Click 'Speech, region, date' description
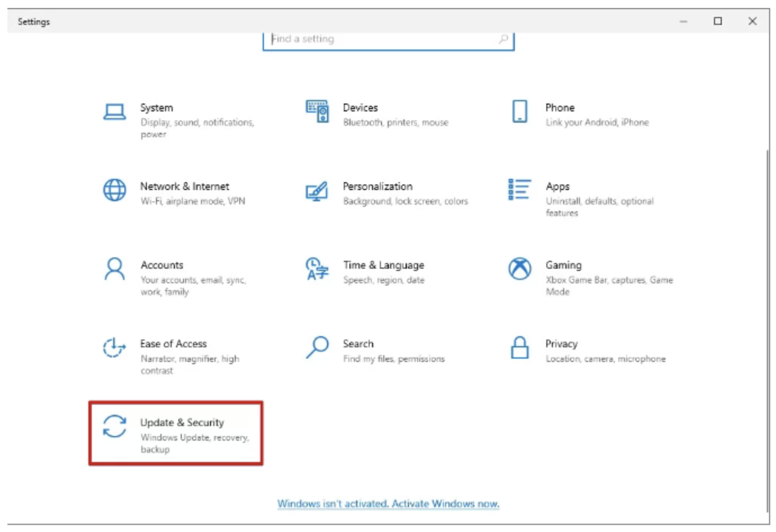Screen dimensions: 776x532 (384, 280)
